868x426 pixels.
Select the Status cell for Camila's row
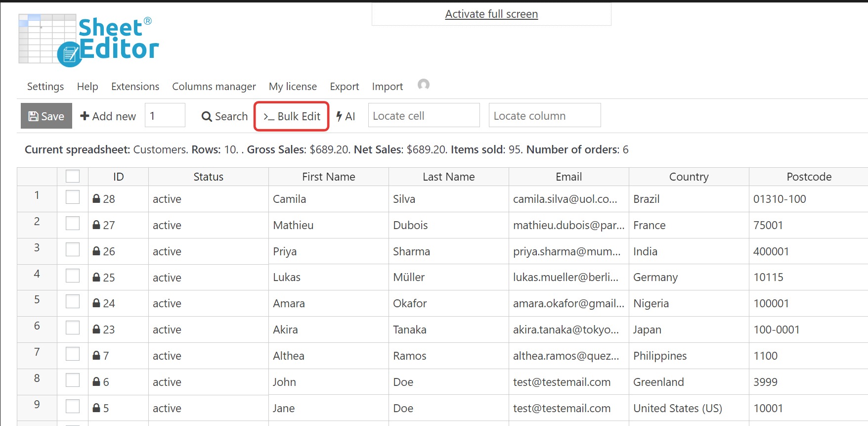pyautogui.click(x=209, y=199)
